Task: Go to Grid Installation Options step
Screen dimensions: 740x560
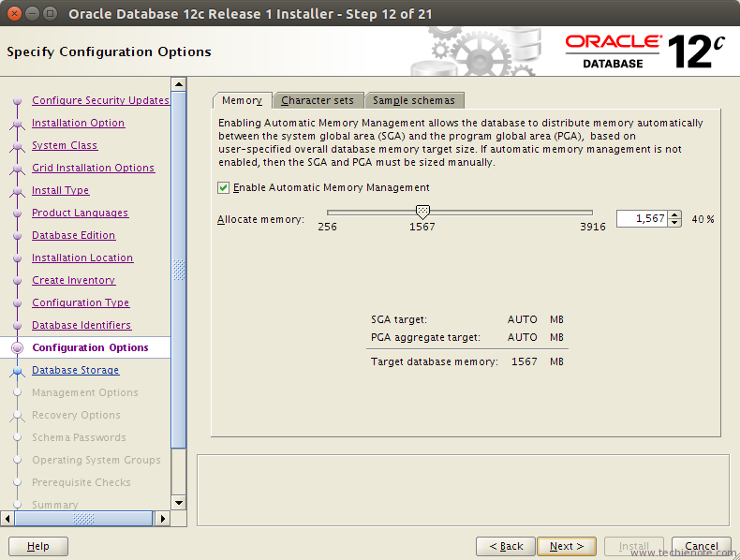Action: point(94,168)
